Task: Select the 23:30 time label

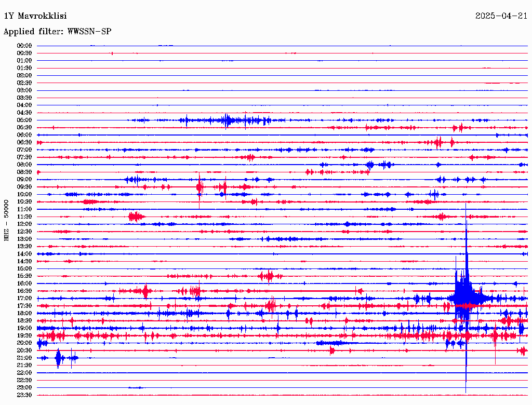Action: pos(24,395)
